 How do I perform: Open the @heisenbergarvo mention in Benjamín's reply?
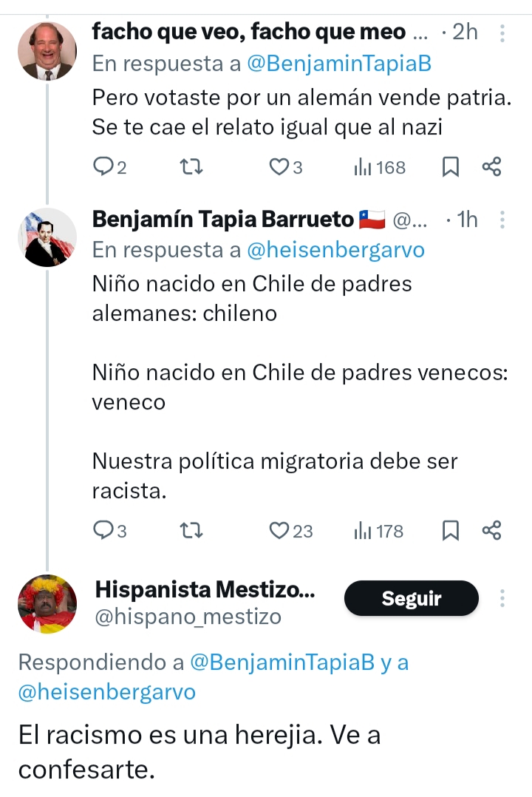coord(335,250)
